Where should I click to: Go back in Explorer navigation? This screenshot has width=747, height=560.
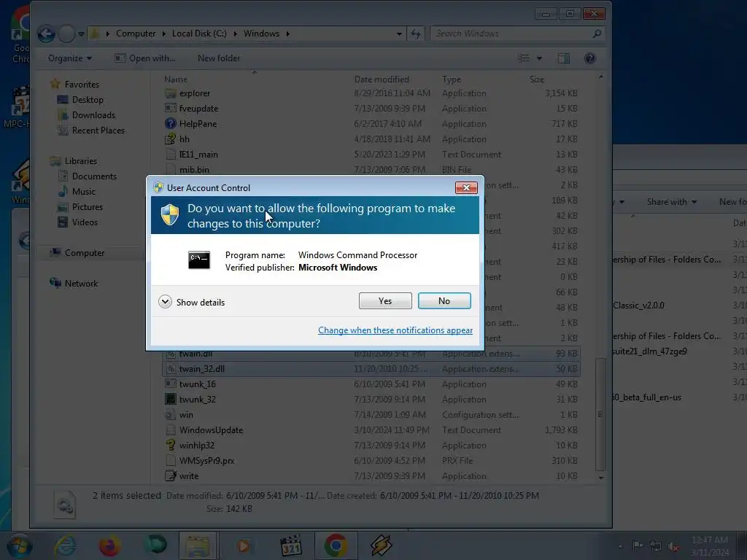(x=46, y=34)
